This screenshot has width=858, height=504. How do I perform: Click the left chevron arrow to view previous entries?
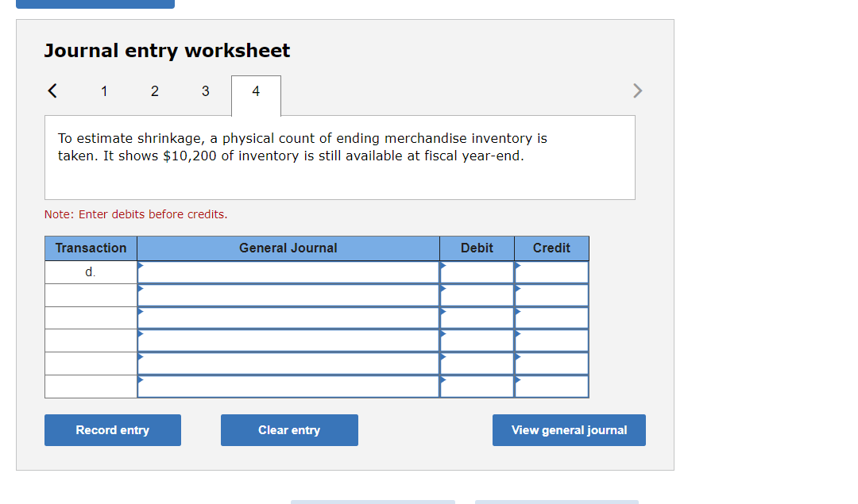[52, 90]
